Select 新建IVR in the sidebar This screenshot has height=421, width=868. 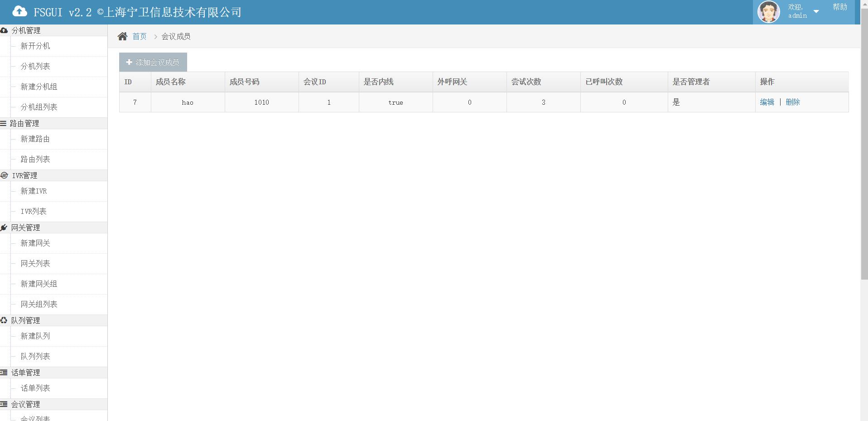[34, 191]
